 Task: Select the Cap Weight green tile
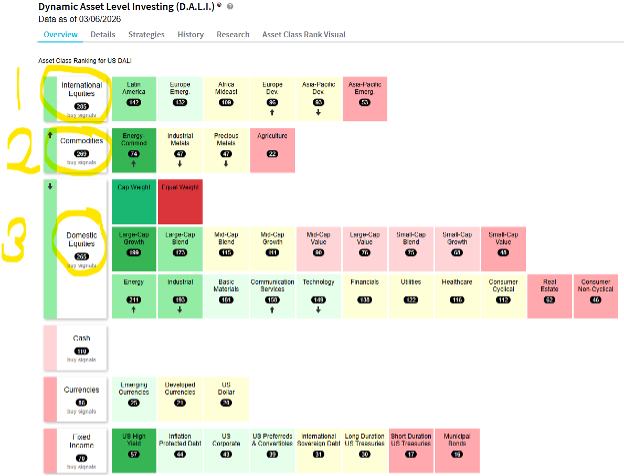point(134,198)
